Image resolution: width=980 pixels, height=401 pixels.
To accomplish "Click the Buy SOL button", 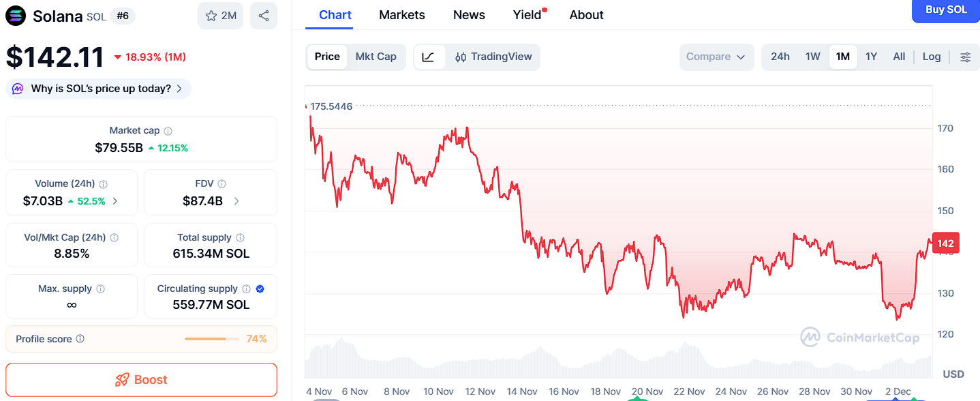I will pos(945,11).
